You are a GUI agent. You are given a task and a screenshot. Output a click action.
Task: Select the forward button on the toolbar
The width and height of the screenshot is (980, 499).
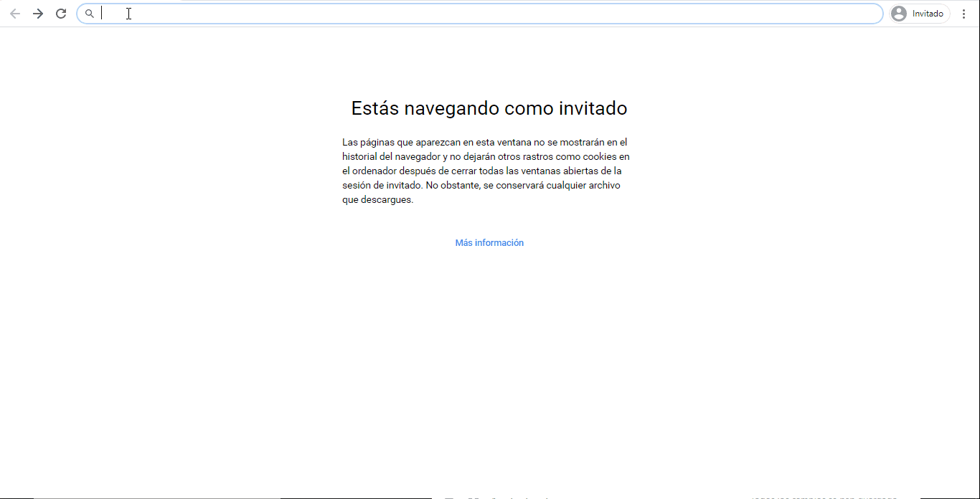point(38,13)
